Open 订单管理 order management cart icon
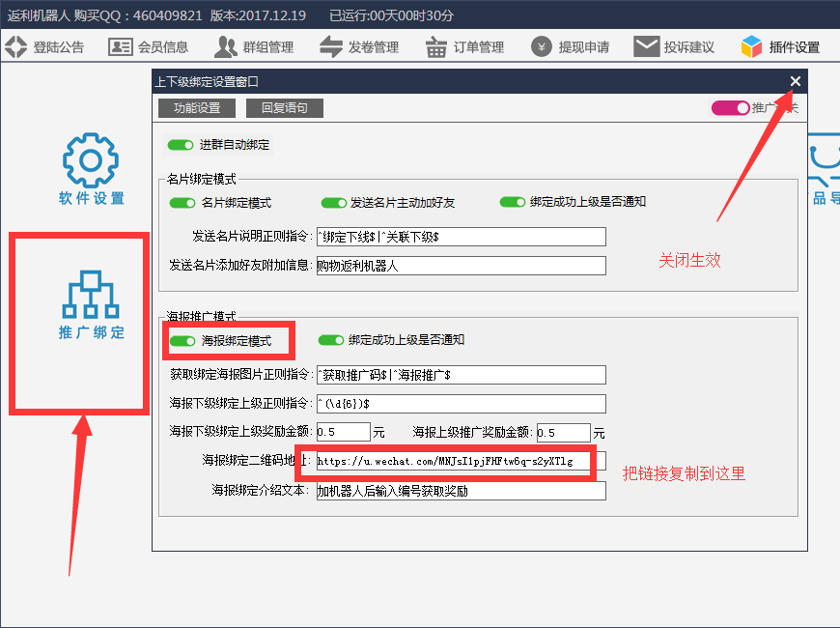Screen dimensions: 840x628 pos(436,46)
